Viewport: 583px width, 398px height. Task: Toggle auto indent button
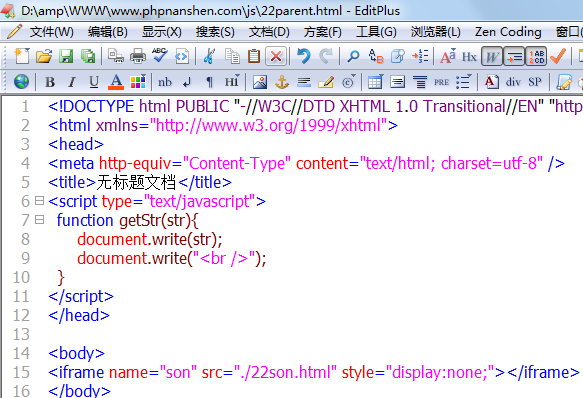514,57
